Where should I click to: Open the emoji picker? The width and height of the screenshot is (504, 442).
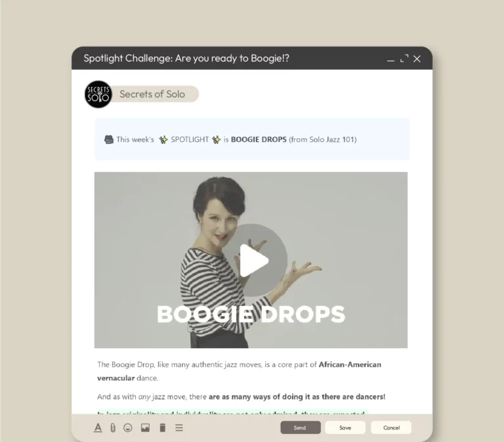128,428
